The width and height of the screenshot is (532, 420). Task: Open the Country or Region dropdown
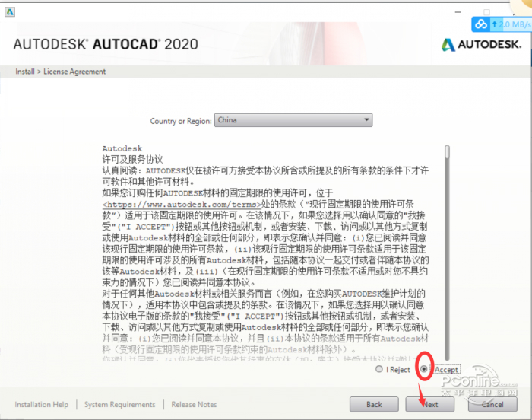tap(293, 120)
